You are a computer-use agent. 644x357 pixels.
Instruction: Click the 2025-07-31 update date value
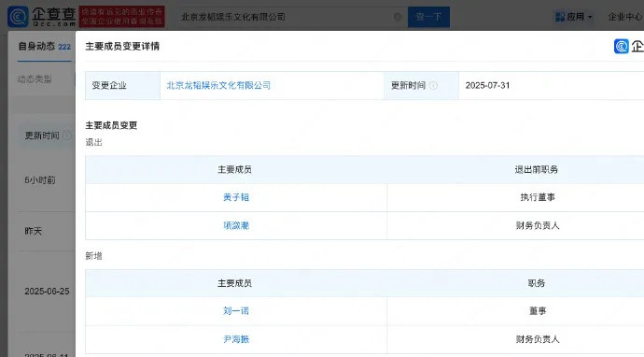(487, 86)
